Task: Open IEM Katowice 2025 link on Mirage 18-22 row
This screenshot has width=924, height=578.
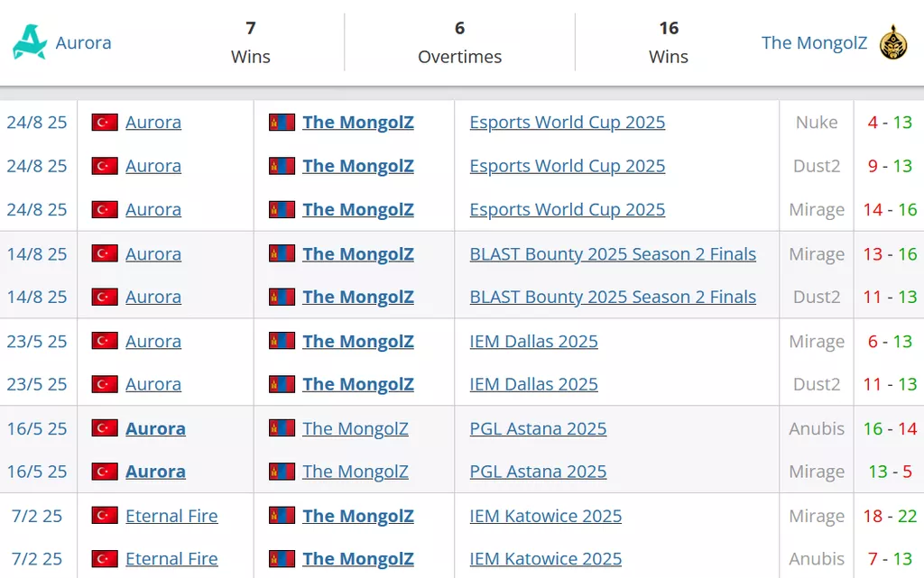Action: point(545,516)
